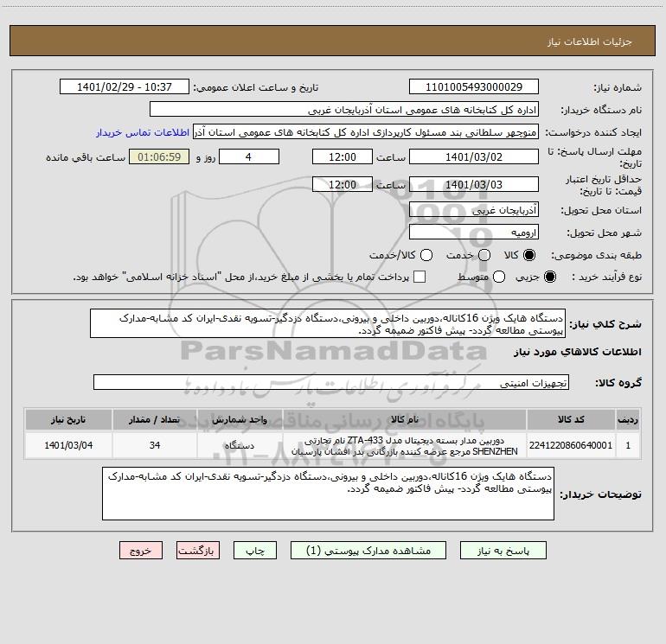Click the buyer notes text area

(328, 494)
